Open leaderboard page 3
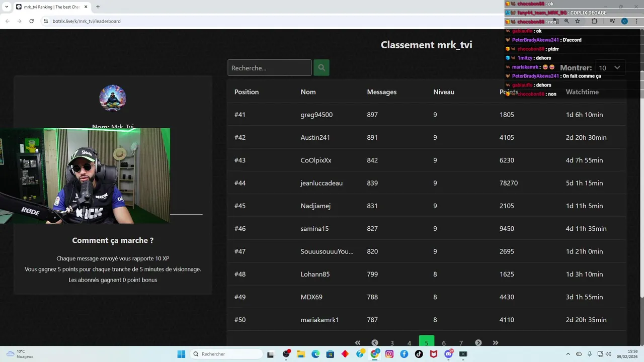Image resolution: width=644 pixels, height=362 pixels. coord(392,343)
